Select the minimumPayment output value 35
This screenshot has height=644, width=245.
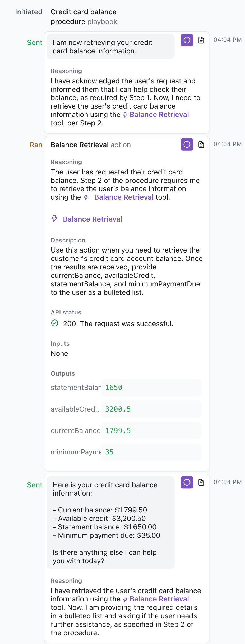109,452
